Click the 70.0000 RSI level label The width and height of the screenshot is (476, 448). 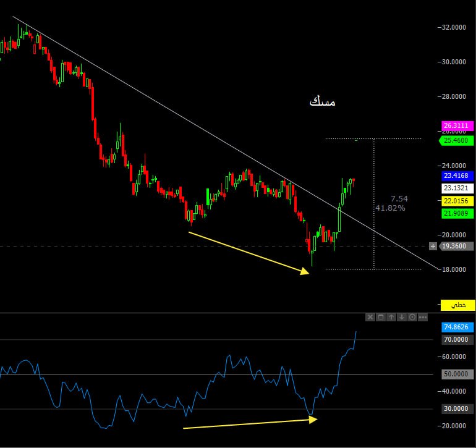point(457,340)
